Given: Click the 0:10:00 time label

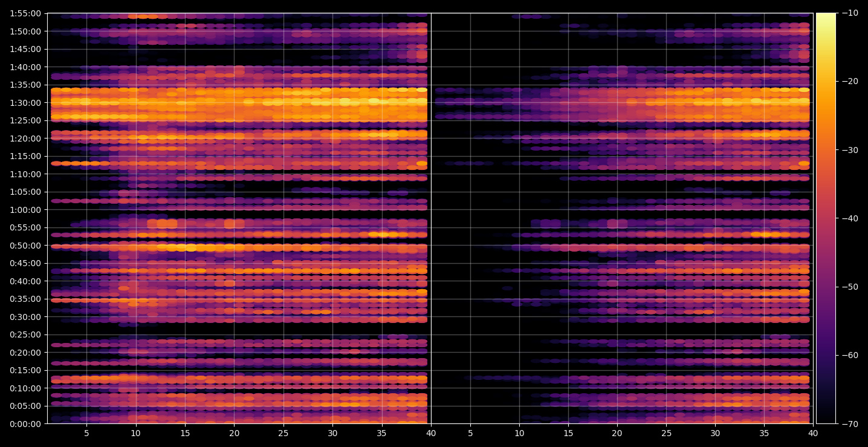Looking at the screenshot, I should click(25, 388).
